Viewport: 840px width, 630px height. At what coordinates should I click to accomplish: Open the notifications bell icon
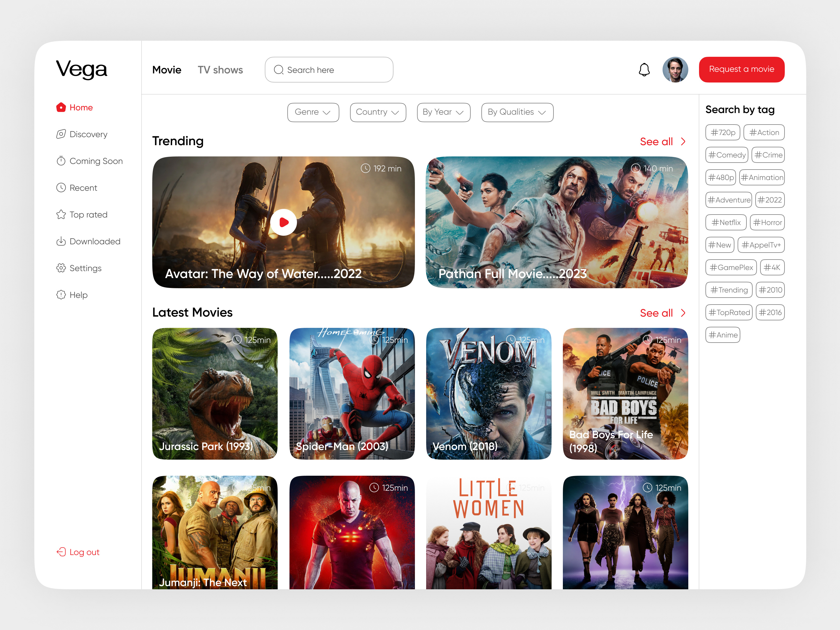[644, 70]
